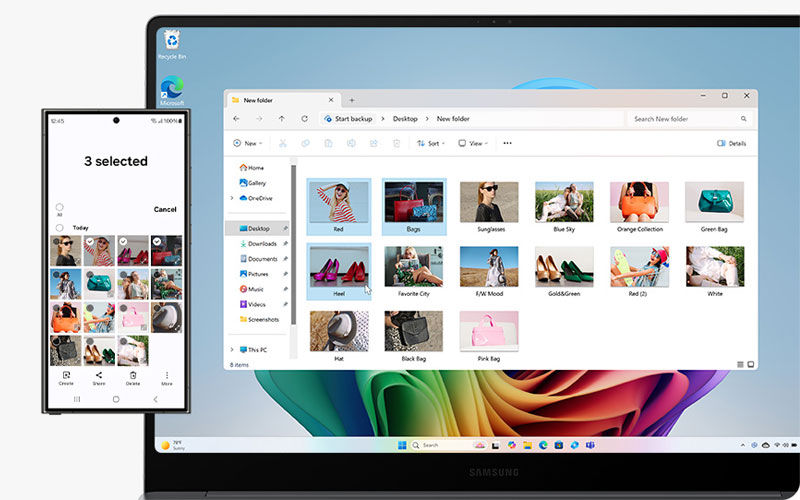Image resolution: width=800 pixels, height=500 pixels.
Task: Open a new tab with the plus button
Action: click(351, 100)
